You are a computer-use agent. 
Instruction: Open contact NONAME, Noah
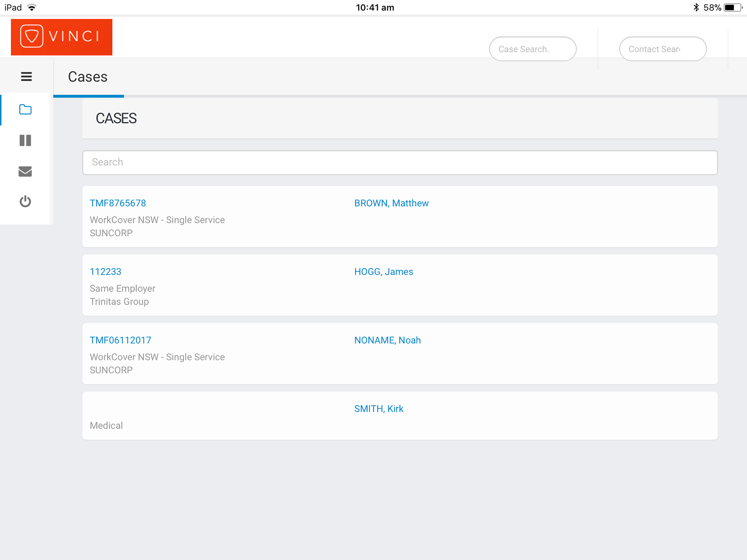click(388, 340)
